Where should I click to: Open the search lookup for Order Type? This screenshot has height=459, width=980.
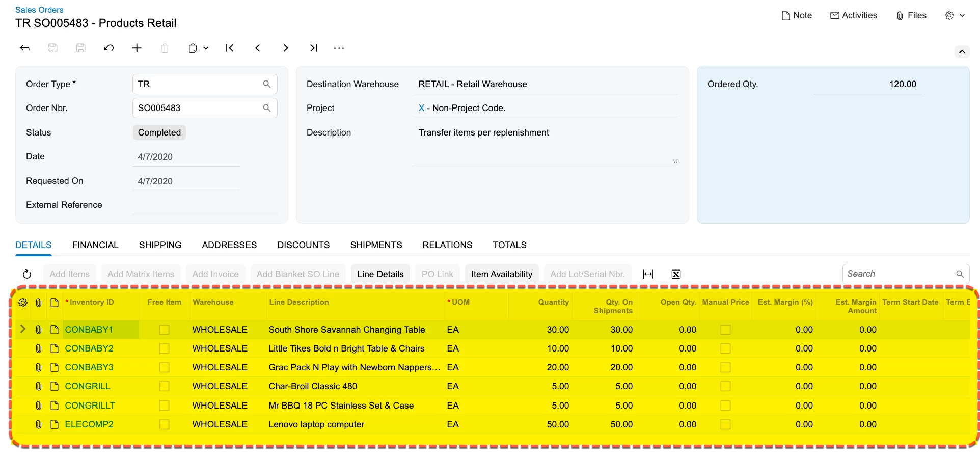(266, 84)
